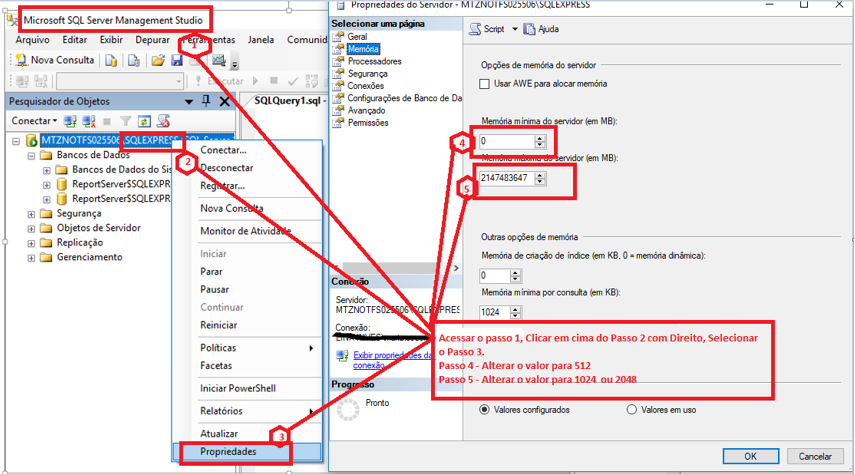Screen dimensions: 855x474
Task: Open the Pesquisador de Objetos window position arrow
Action: tap(189, 101)
